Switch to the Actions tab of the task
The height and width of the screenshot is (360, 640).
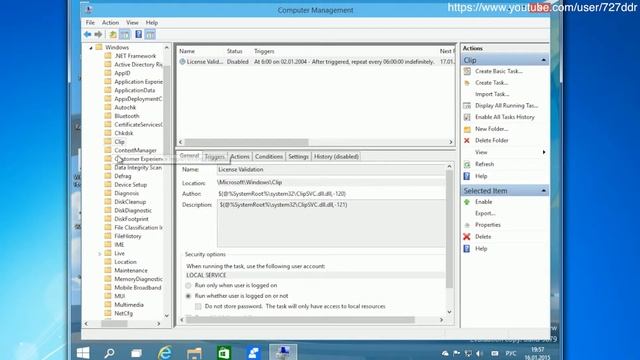coord(240,157)
